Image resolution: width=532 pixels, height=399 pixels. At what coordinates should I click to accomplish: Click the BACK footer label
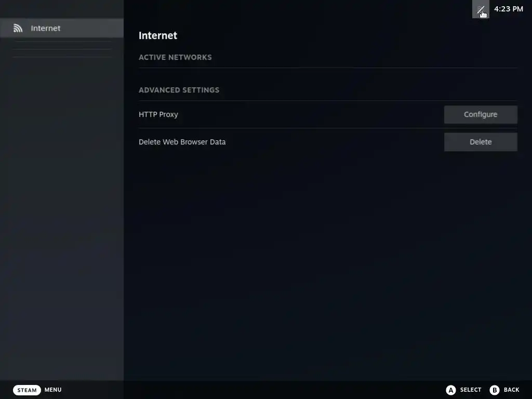pos(511,390)
